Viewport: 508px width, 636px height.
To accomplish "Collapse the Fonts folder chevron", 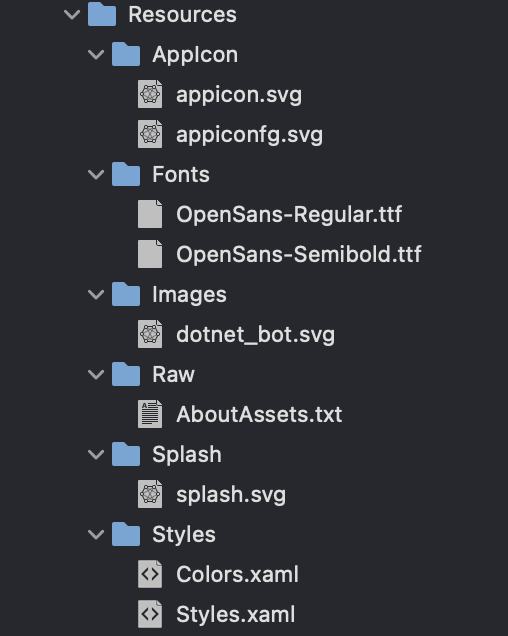I will tap(96, 175).
